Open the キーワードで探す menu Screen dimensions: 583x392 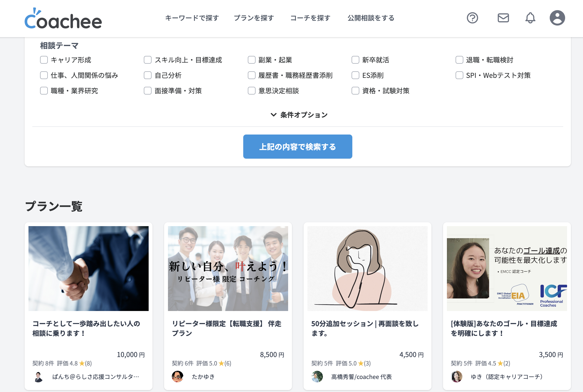192,18
